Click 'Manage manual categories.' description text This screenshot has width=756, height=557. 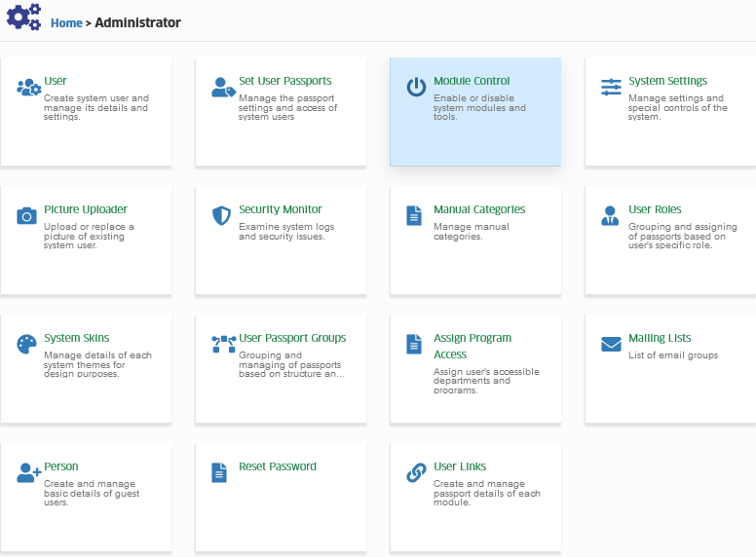(472, 232)
